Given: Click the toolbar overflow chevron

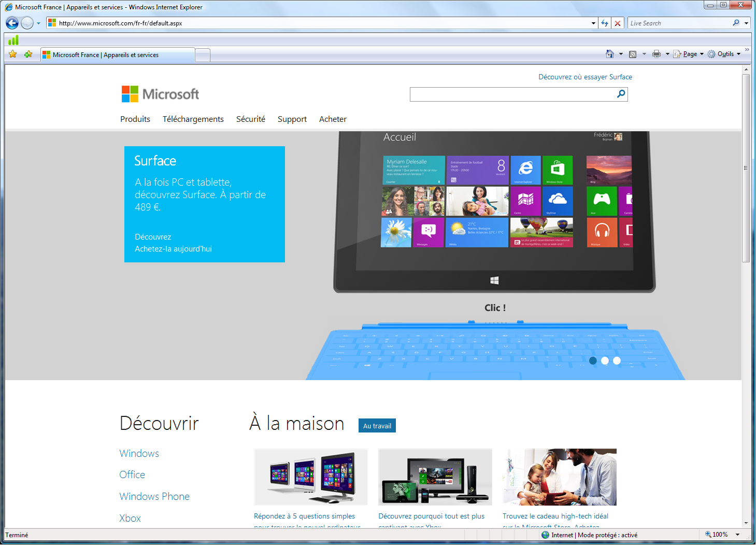Looking at the screenshot, I should point(747,50).
